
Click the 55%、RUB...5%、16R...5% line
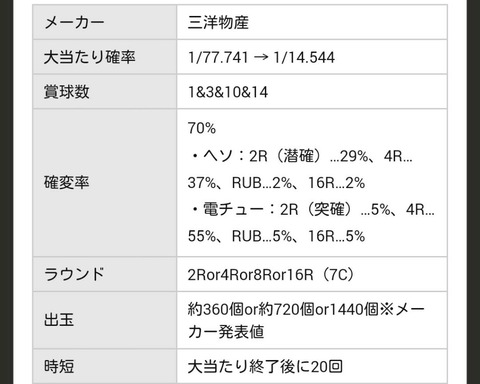pyautogui.click(x=276, y=236)
